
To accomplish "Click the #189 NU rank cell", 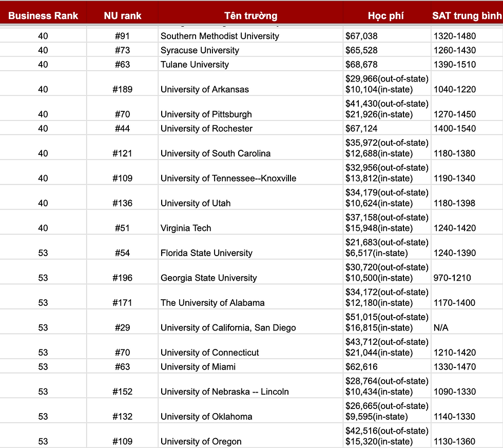I will [122, 83].
